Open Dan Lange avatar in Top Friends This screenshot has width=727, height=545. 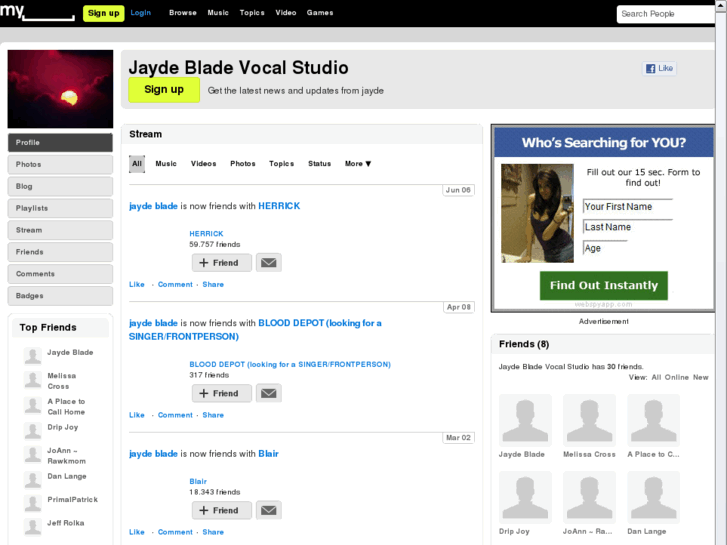click(x=32, y=480)
